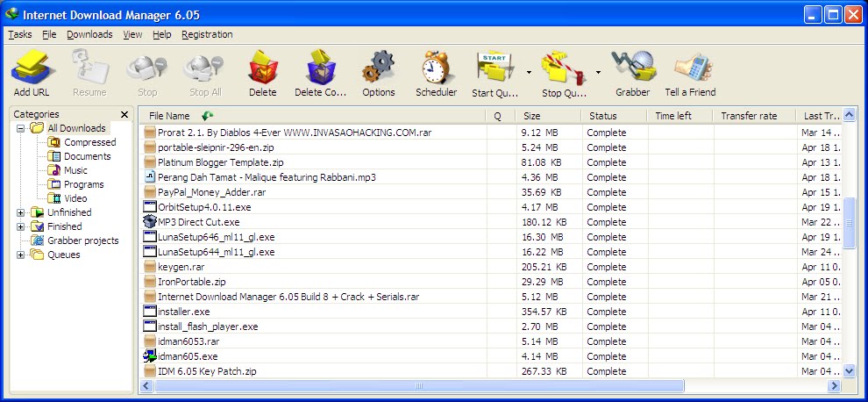Click the icon of PayPal_Money_Adder.rar
Viewport: 868px width, 402px height.
coord(149,192)
